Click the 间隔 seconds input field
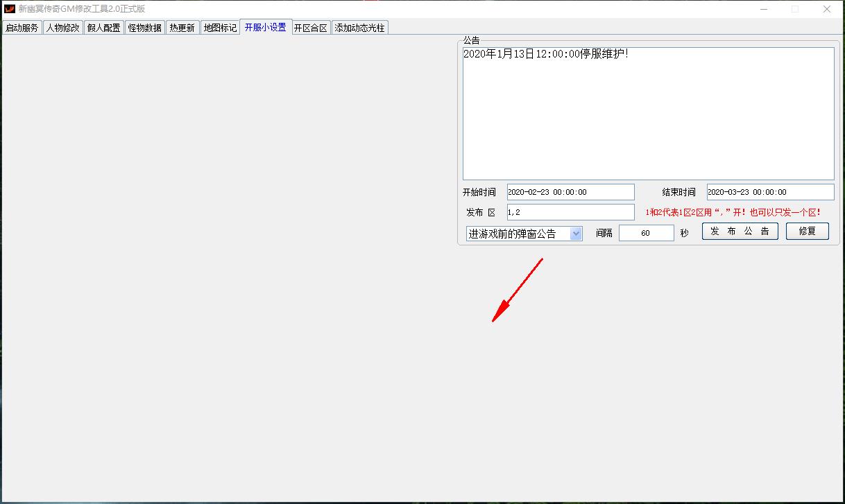The image size is (845, 504). click(x=646, y=233)
